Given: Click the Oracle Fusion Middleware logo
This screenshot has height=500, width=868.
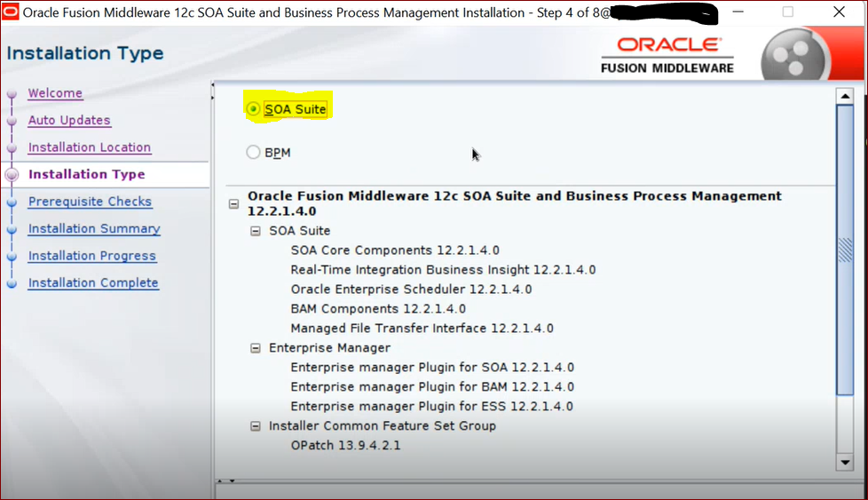Looking at the screenshot, I should pyautogui.click(x=667, y=55).
